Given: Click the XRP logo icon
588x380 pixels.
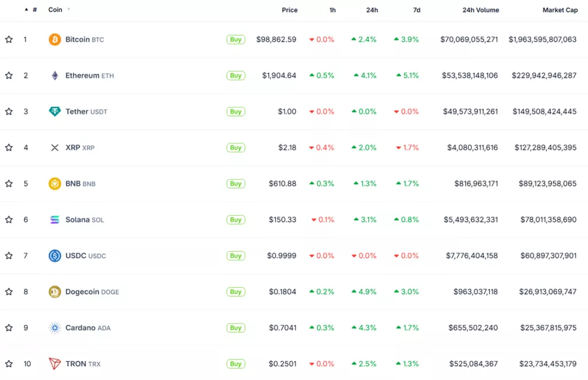Looking at the screenshot, I should (x=55, y=148).
